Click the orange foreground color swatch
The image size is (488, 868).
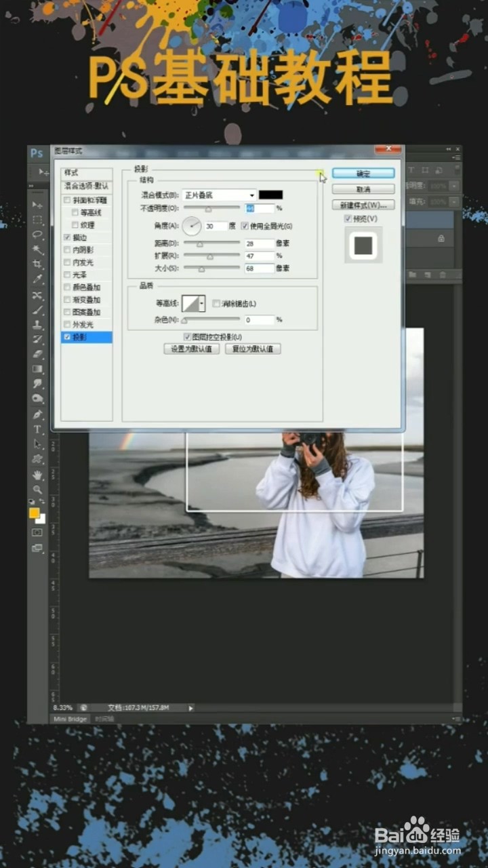(x=34, y=513)
